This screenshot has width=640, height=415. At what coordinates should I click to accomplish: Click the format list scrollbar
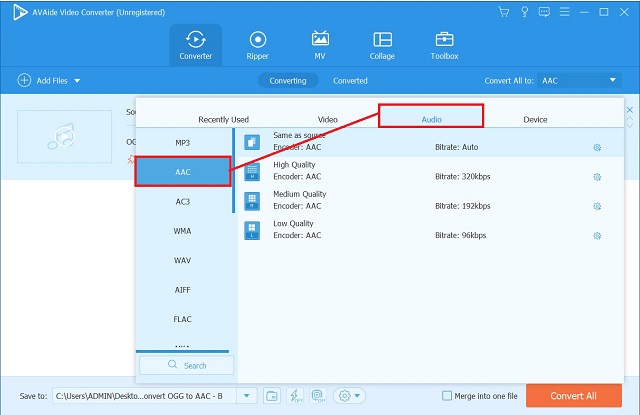click(x=233, y=171)
